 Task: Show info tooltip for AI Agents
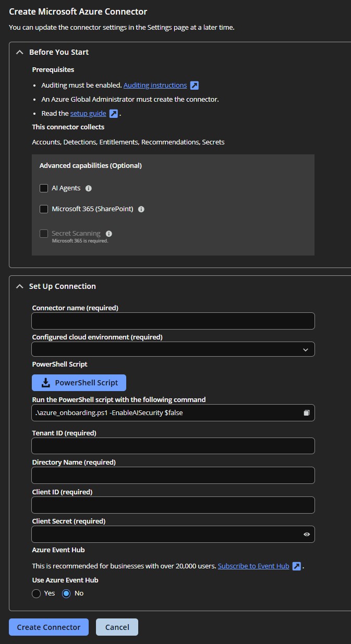pyautogui.click(x=89, y=188)
